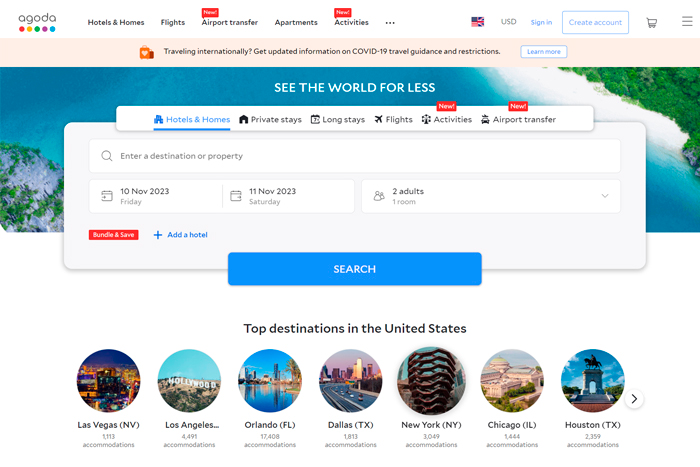The height and width of the screenshot is (467, 700).
Task: Click the plus icon beside Add a hotel
Action: click(158, 235)
